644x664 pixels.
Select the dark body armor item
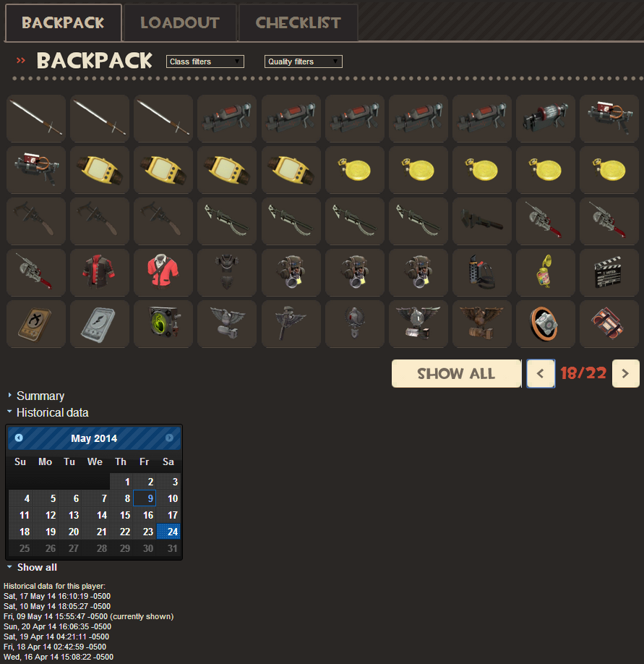(x=227, y=272)
